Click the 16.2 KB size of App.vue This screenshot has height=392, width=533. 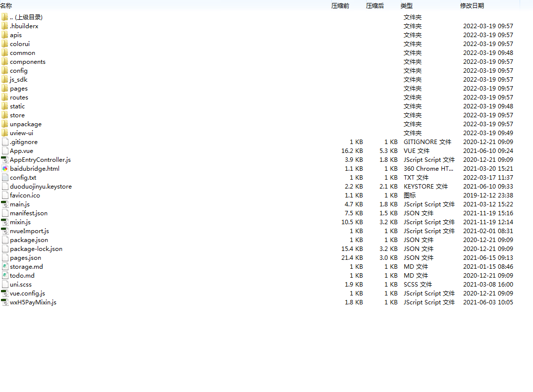pos(352,151)
